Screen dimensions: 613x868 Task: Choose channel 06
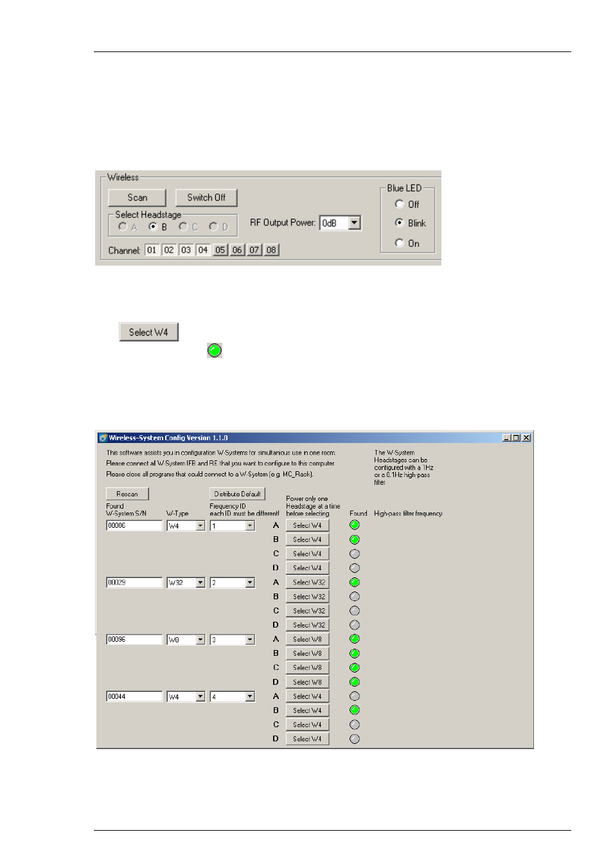click(237, 249)
